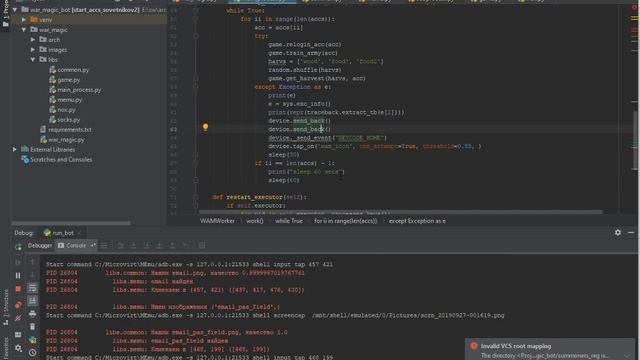Click WAMWorker breadcrumb
This screenshot has height=360, width=640.
pos(218,221)
